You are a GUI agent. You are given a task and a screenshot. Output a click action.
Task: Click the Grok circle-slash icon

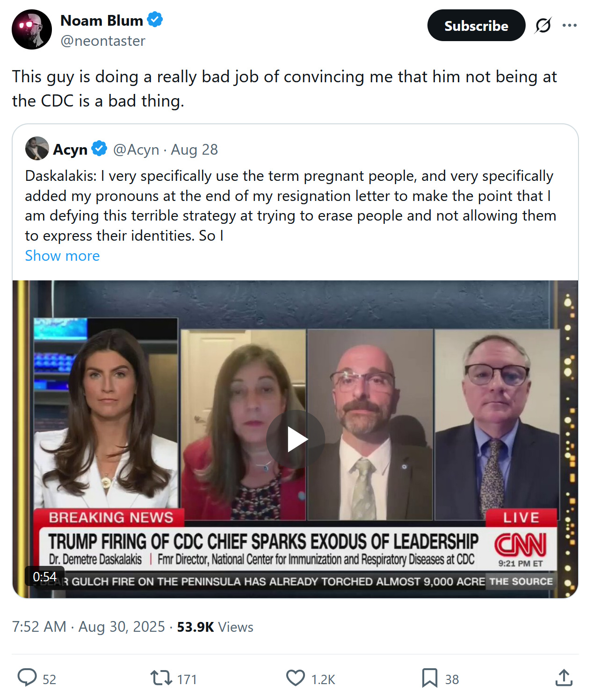543,25
